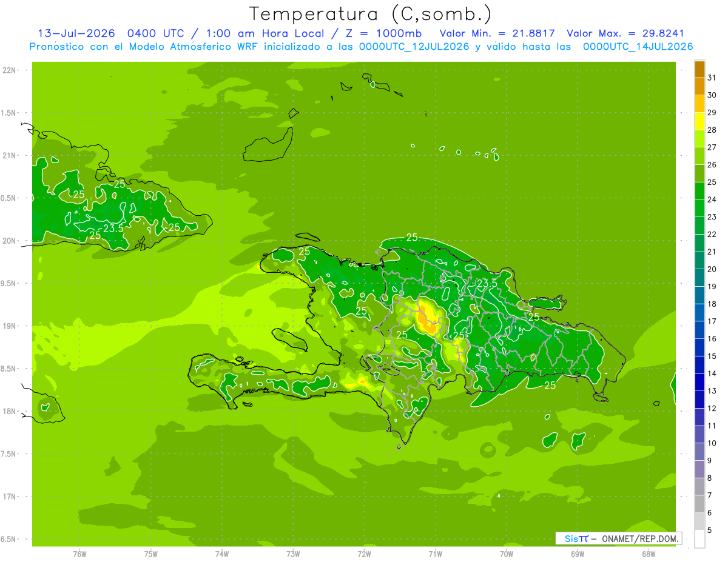The width and height of the screenshot is (728, 562).
Task: Click the longitude axis label 69W
Action: coord(578,554)
